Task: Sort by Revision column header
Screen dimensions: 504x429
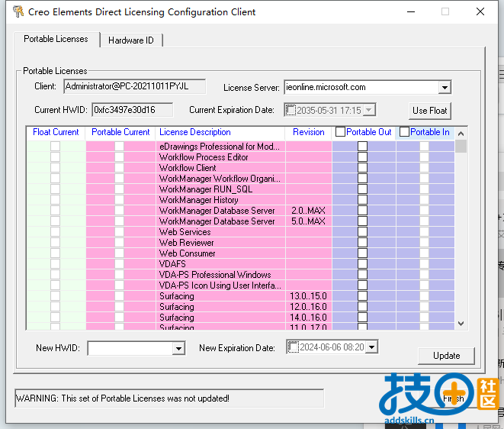Action: (309, 132)
